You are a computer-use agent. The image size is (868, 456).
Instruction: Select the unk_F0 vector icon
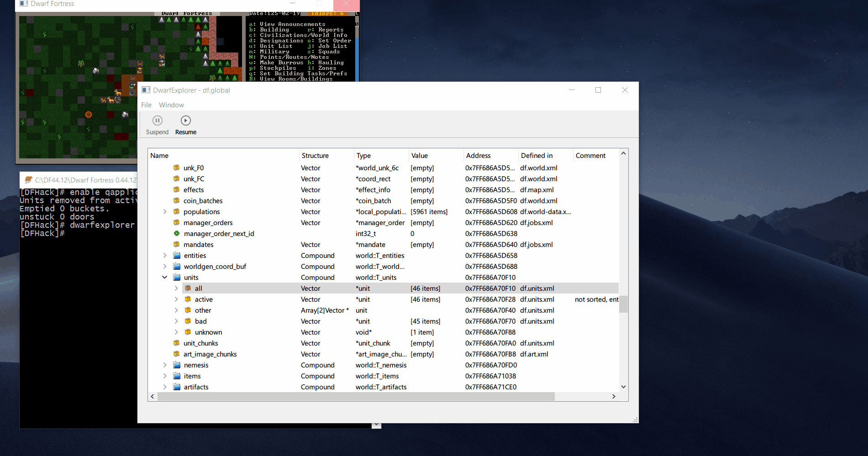click(x=177, y=168)
